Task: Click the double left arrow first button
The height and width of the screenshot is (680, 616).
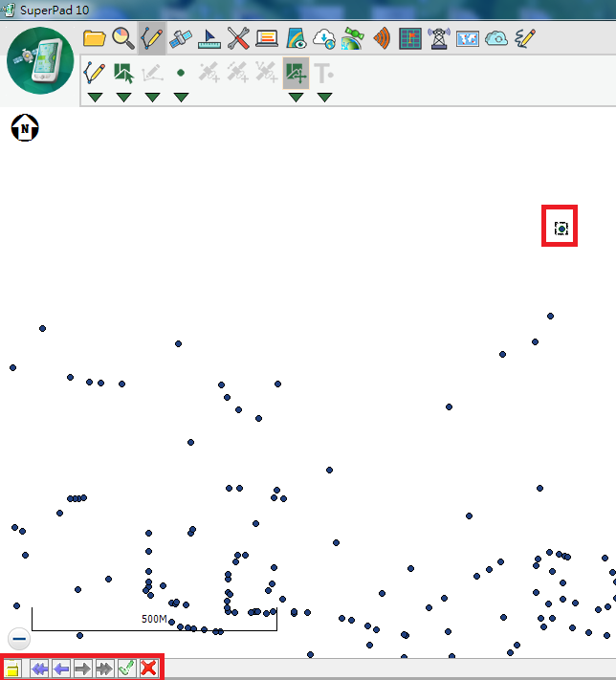Action: coord(39,669)
